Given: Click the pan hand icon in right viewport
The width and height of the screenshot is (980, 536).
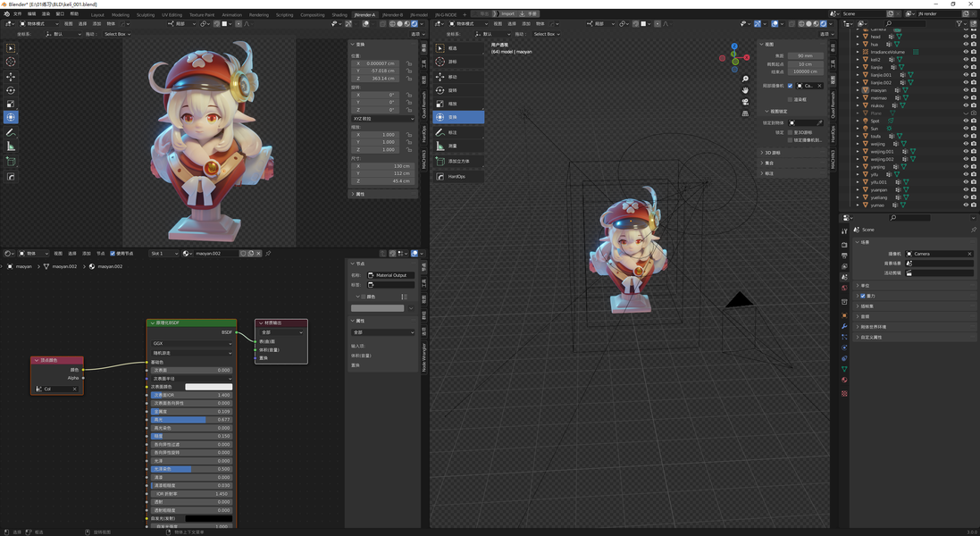Looking at the screenshot, I should [745, 90].
